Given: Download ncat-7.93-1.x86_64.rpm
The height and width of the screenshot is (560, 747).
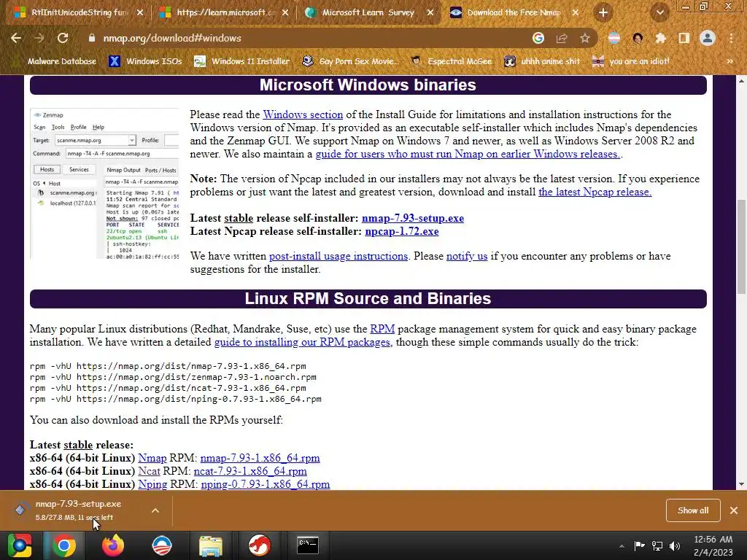Looking at the screenshot, I should 250,472.
